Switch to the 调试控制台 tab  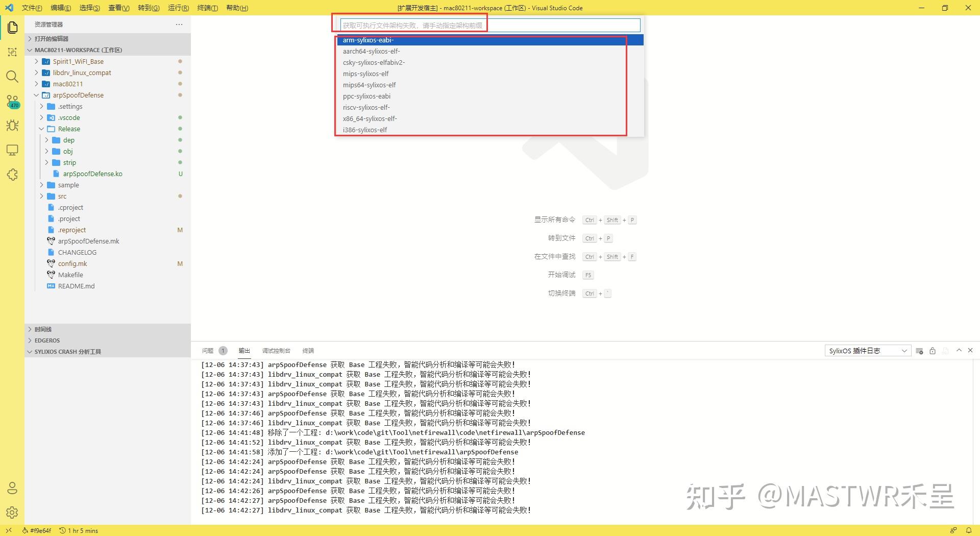coord(276,351)
